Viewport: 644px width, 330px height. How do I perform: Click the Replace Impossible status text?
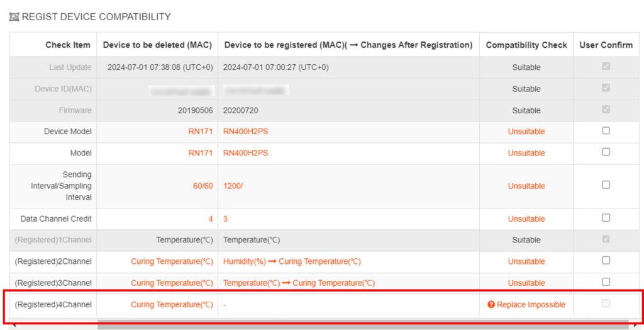click(x=531, y=304)
